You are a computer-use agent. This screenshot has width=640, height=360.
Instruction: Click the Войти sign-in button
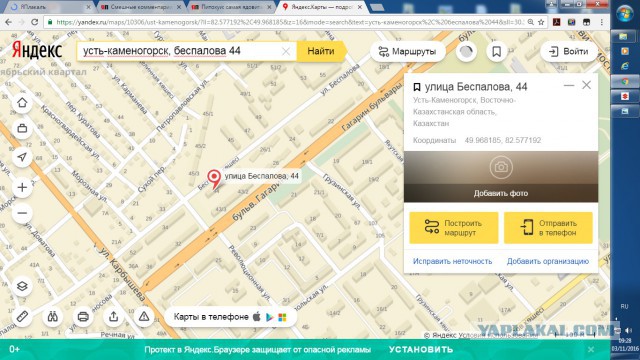click(569, 51)
